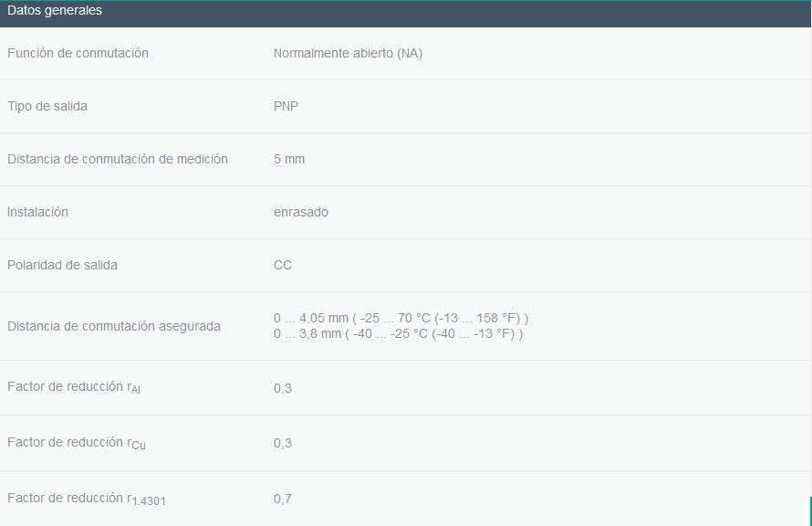Image resolution: width=812 pixels, height=526 pixels.
Task: Click the 'PNP' output type value
Action: 286,106
